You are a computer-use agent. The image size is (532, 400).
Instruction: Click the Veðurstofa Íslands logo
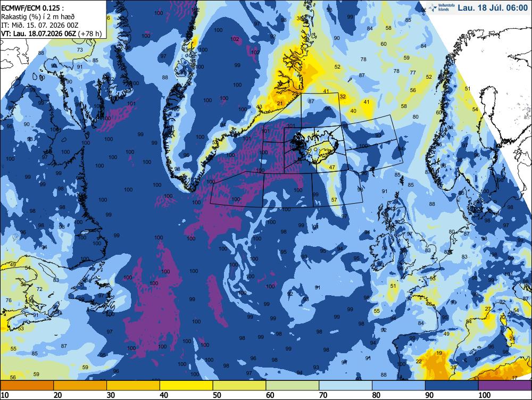[440, 7]
